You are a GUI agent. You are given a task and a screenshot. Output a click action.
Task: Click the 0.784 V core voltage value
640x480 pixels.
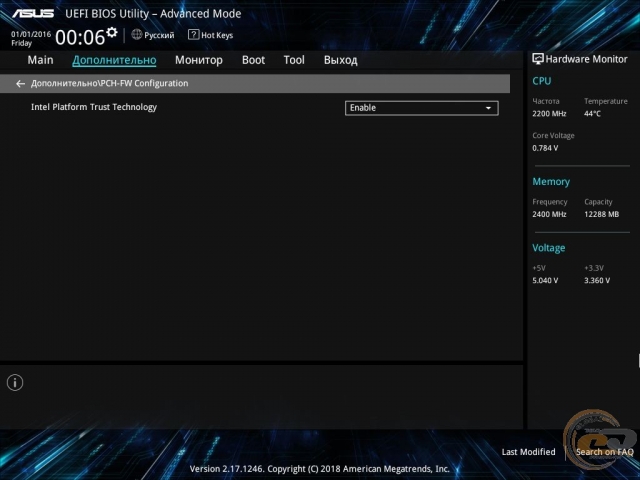545,148
